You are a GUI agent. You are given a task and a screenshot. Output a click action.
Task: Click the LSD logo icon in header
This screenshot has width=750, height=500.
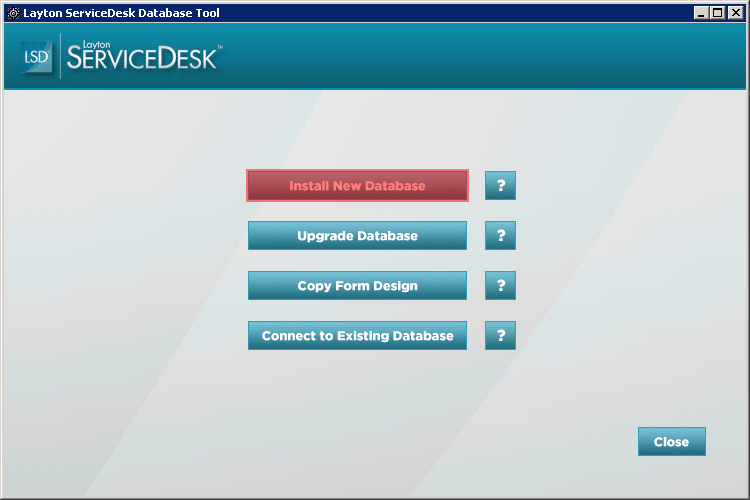pos(36,57)
